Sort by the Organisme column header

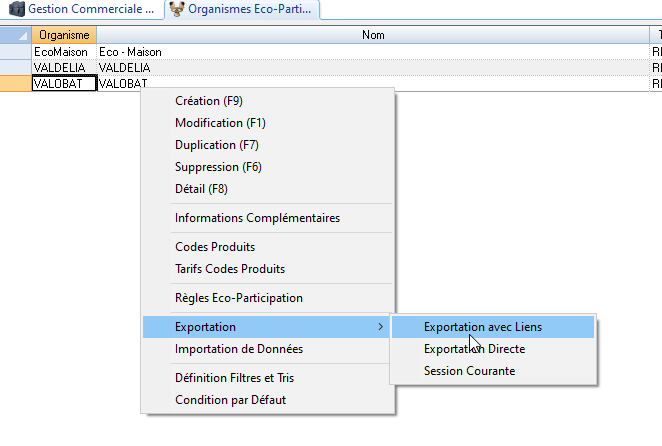click(64, 35)
